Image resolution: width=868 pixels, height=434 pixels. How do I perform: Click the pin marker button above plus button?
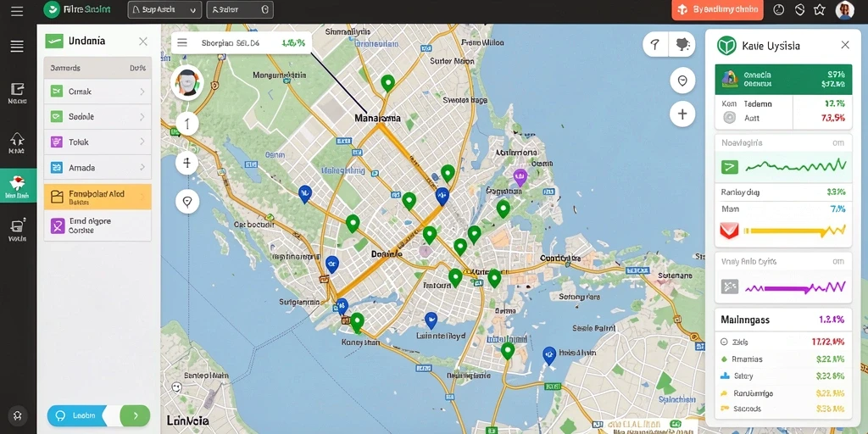682,81
